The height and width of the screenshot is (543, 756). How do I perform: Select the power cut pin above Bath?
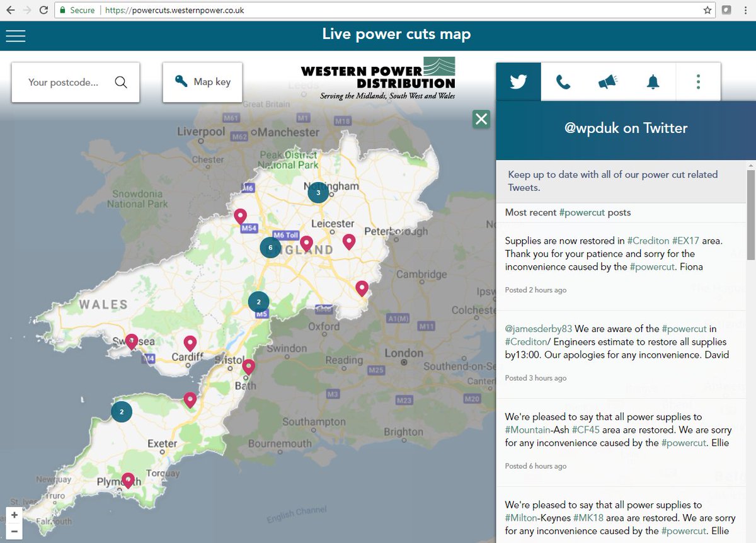click(x=248, y=367)
